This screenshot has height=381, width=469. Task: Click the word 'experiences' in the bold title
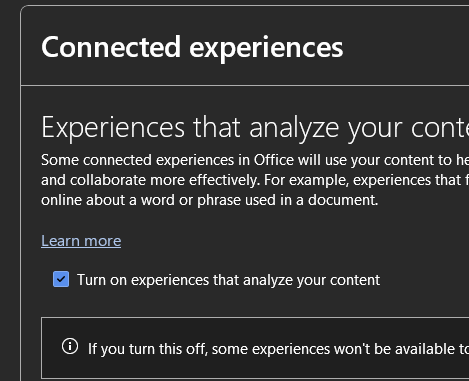(266, 49)
